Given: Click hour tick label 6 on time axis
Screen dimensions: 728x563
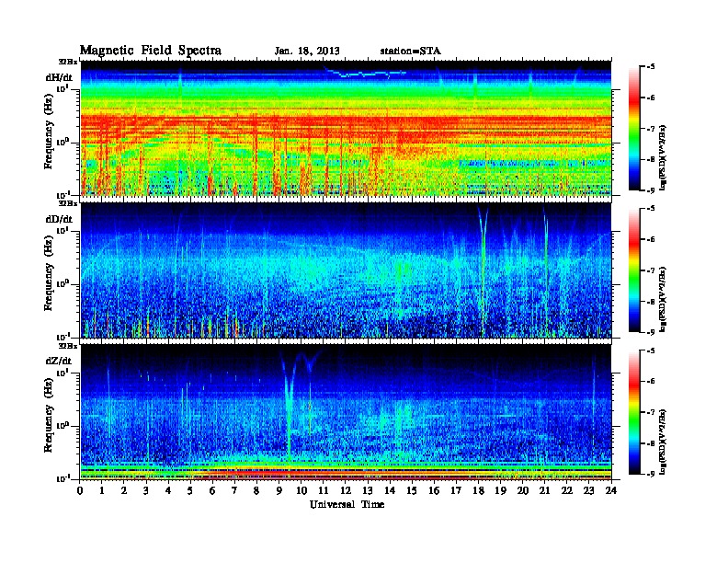Looking at the screenshot, I should point(212,490).
